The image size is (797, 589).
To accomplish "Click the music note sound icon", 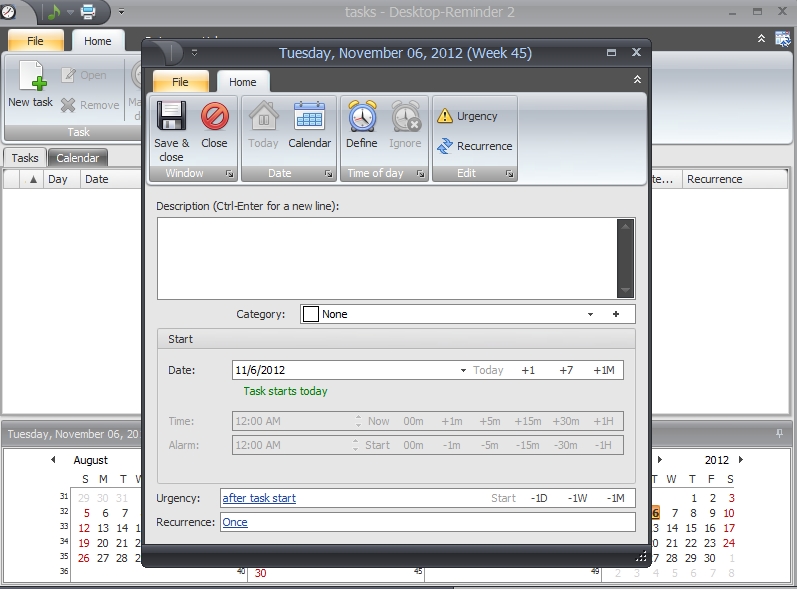I will tap(54, 11).
